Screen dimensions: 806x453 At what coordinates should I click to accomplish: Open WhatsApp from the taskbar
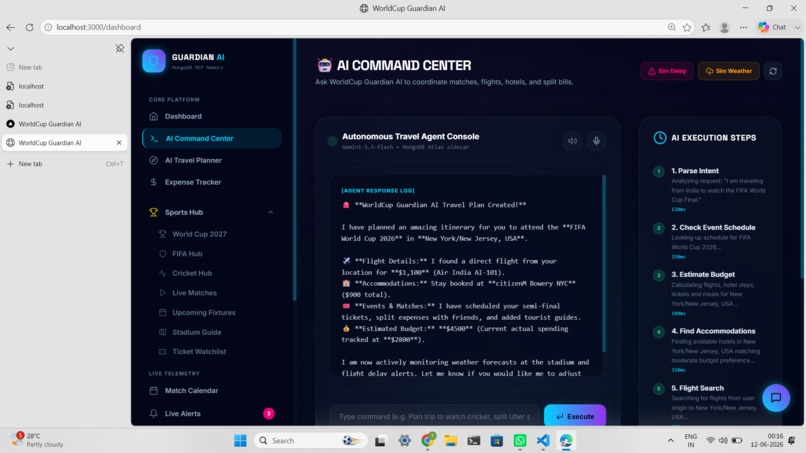point(520,441)
